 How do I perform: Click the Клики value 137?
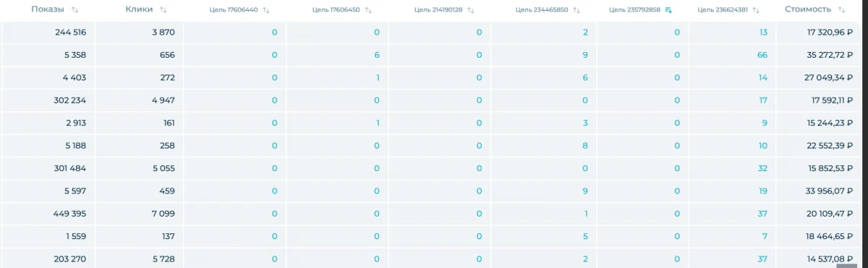coord(169,236)
